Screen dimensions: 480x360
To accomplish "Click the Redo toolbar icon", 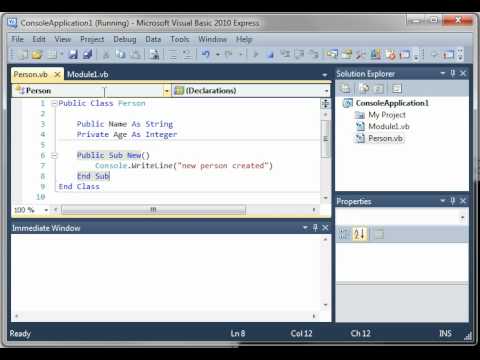I will (x=229, y=54).
